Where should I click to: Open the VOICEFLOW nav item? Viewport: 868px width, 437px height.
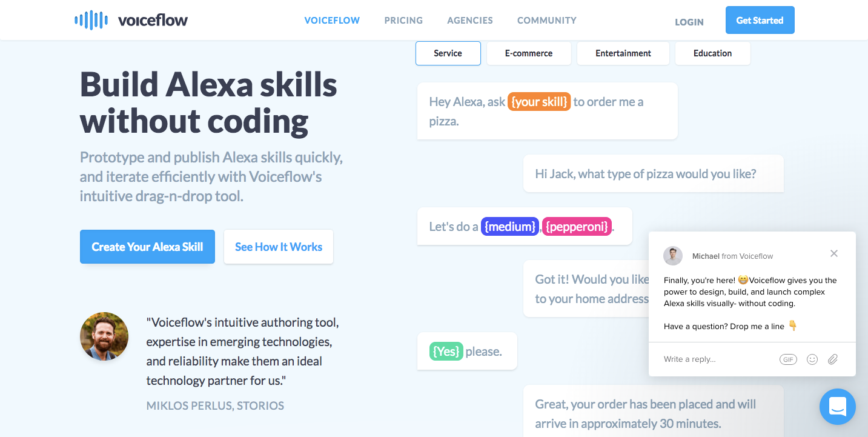[x=332, y=20]
